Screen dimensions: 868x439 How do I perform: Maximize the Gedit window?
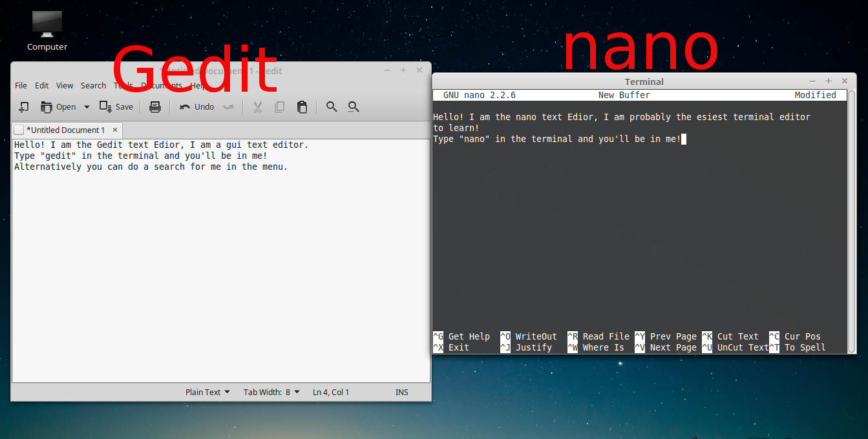(403, 70)
